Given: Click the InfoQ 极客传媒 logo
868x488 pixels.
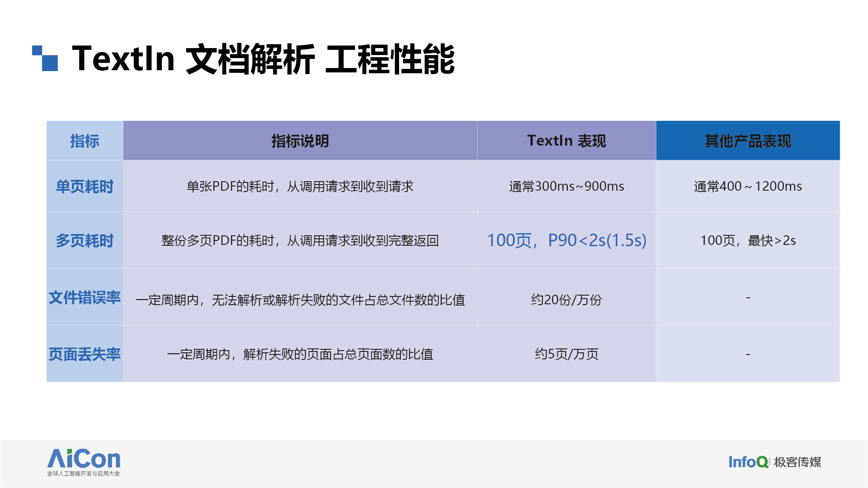Looking at the screenshot, I should point(774,462).
